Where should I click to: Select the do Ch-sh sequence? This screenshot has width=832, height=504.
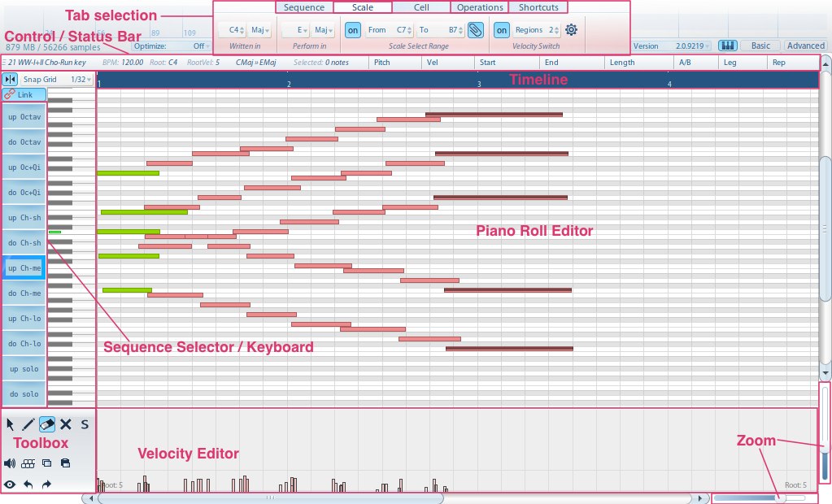24,242
